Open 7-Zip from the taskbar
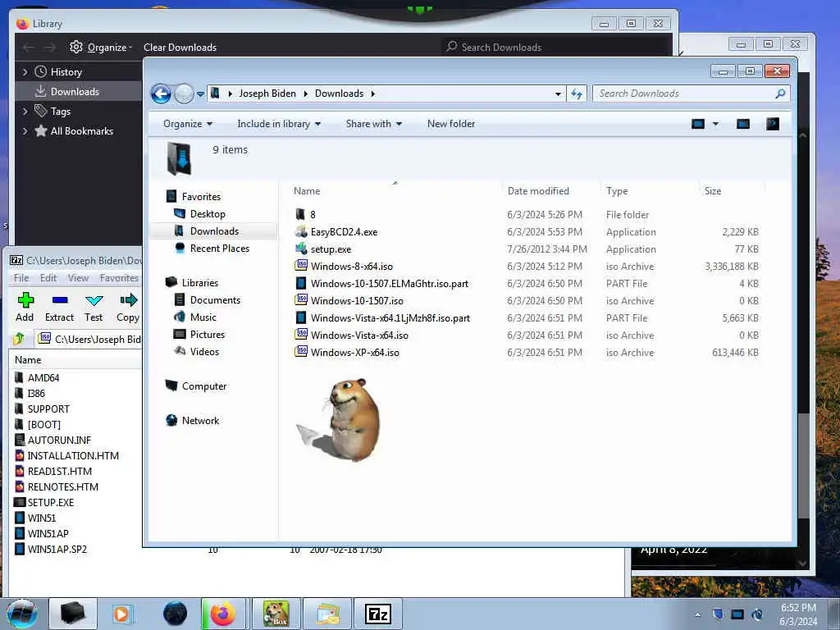The image size is (840, 630). click(378, 614)
